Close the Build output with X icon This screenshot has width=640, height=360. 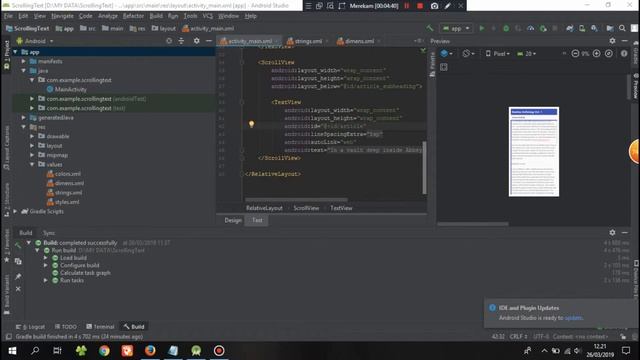18,289
